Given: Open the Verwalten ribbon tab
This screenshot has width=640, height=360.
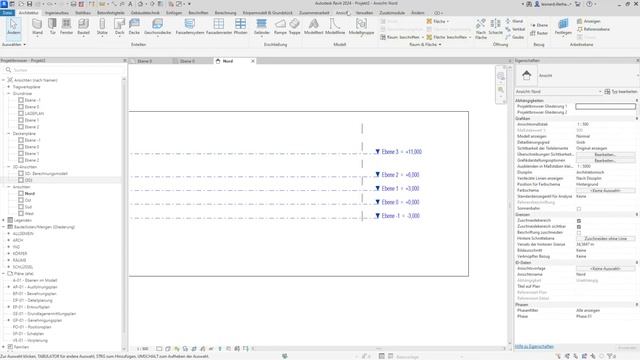Looking at the screenshot, I should pos(364,13).
